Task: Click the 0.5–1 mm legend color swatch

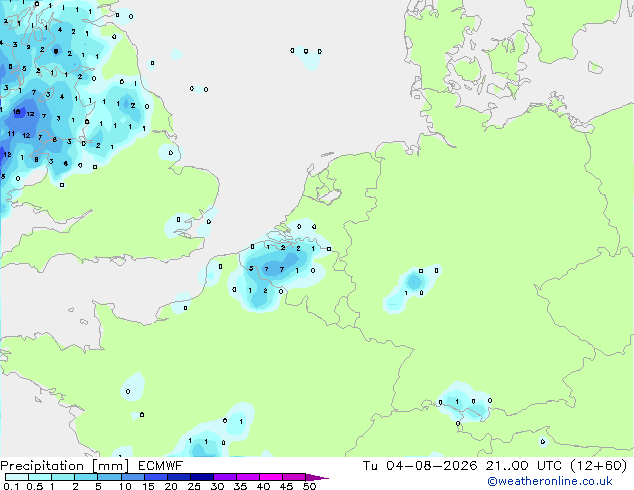Action: point(40,477)
